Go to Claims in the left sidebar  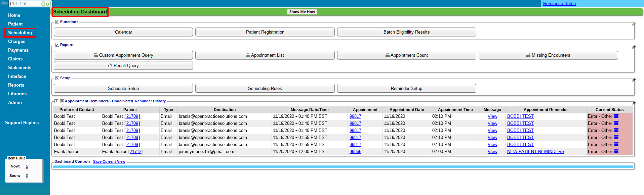(15, 59)
